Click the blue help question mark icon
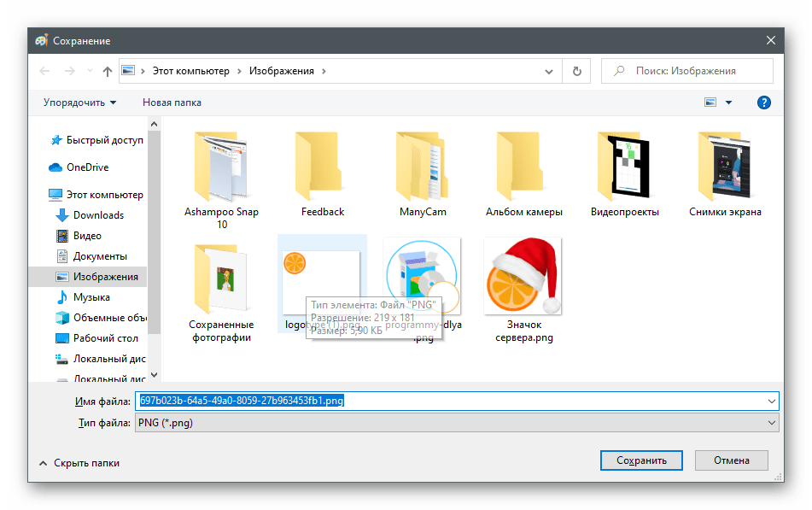This screenshot has height=510, width=812. [x=764, y=103]
